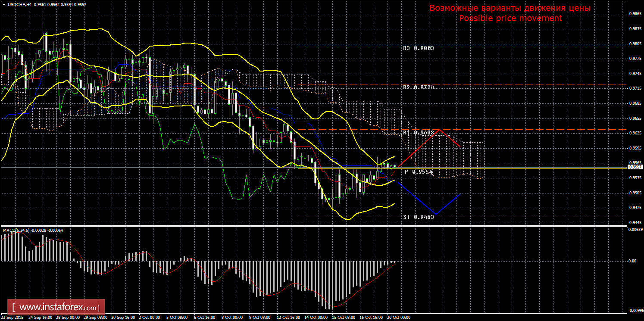The width and height of the screenshot is (644, 321).
Task: Click the USDCHF,H4 chart title text
Action: click(19, 4)
